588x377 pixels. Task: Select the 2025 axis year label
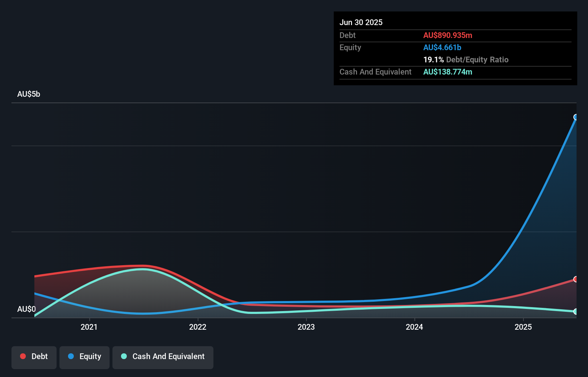(523, 327)
